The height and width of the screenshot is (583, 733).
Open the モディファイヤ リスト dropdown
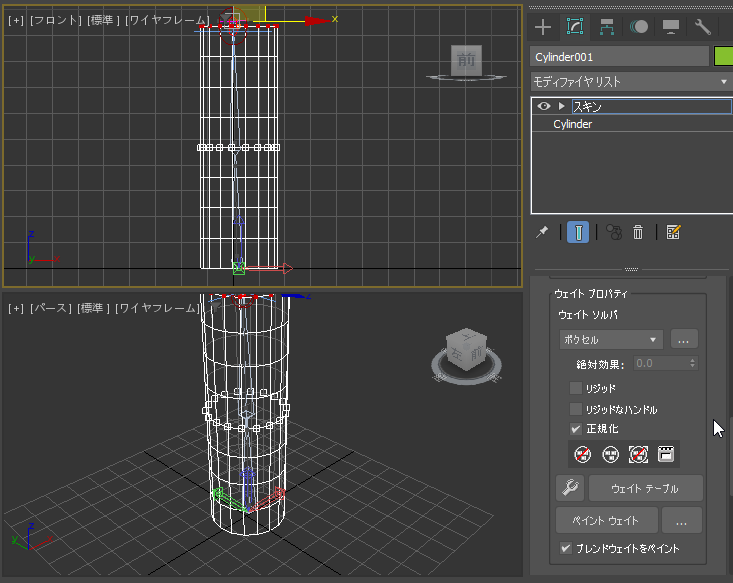[631, 82]
